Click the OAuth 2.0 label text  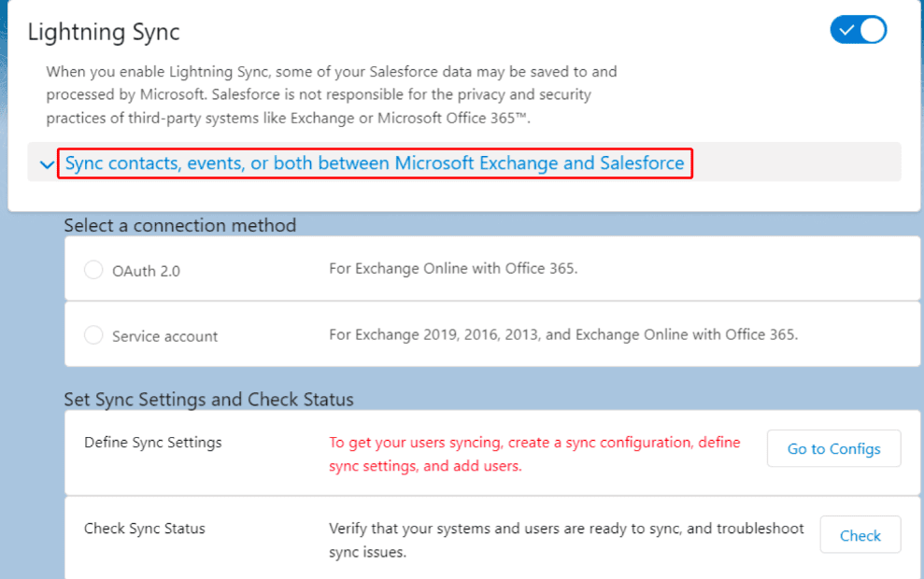click(x=146, y=271)
